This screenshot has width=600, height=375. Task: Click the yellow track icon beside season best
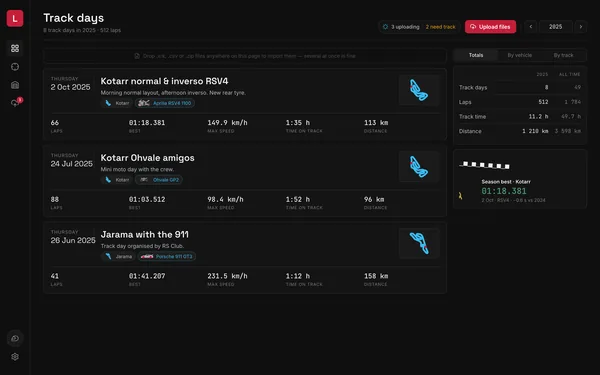click(460, 196)
